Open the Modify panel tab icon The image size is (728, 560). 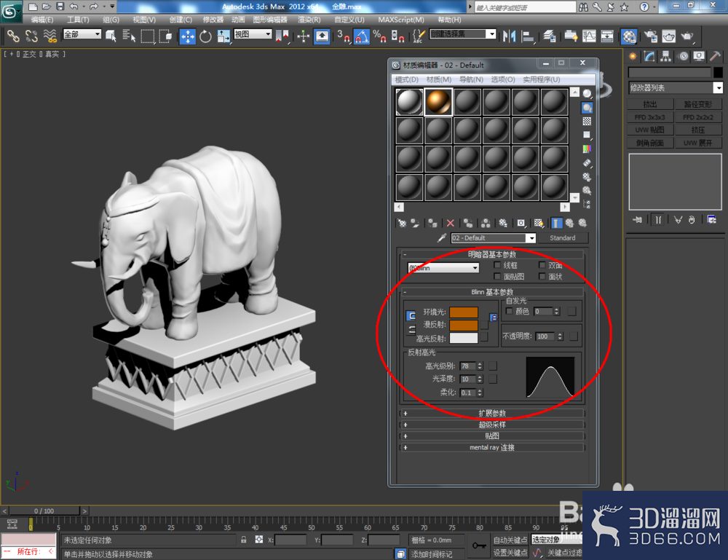(x=649, y=57)
